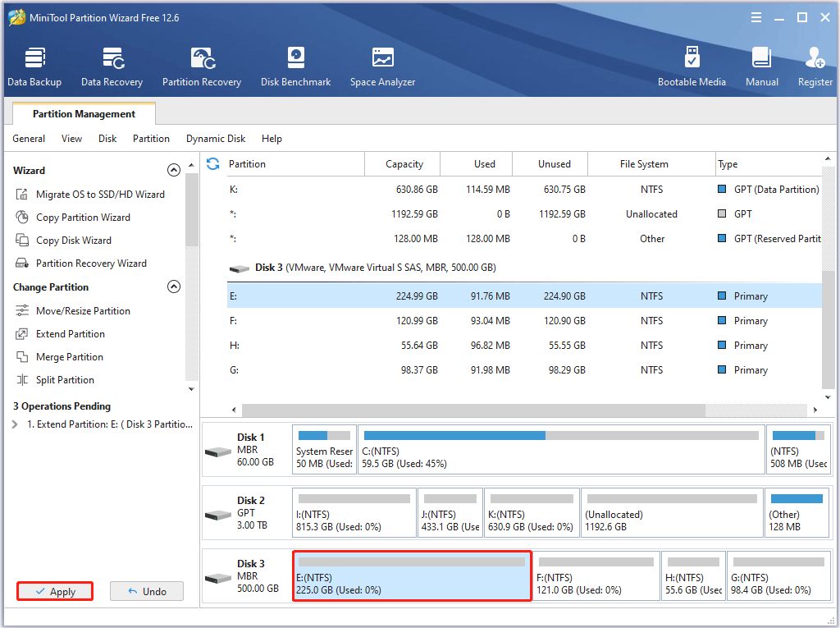Select the Disk 1 drive icon
This screenshot has height=628, width=840.
[x=218, y=452]
